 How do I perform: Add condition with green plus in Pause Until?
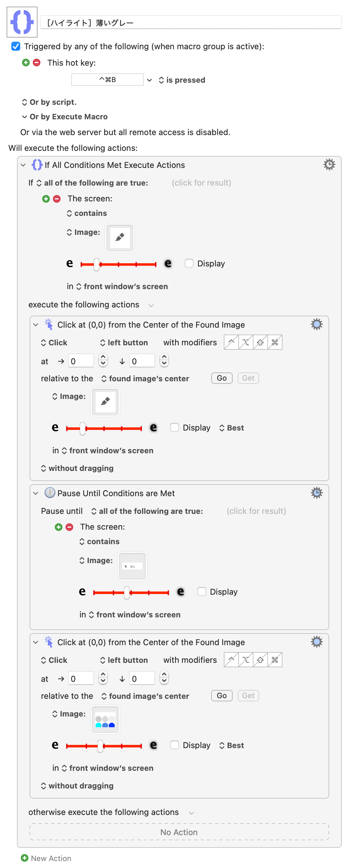tap(59, 527)
